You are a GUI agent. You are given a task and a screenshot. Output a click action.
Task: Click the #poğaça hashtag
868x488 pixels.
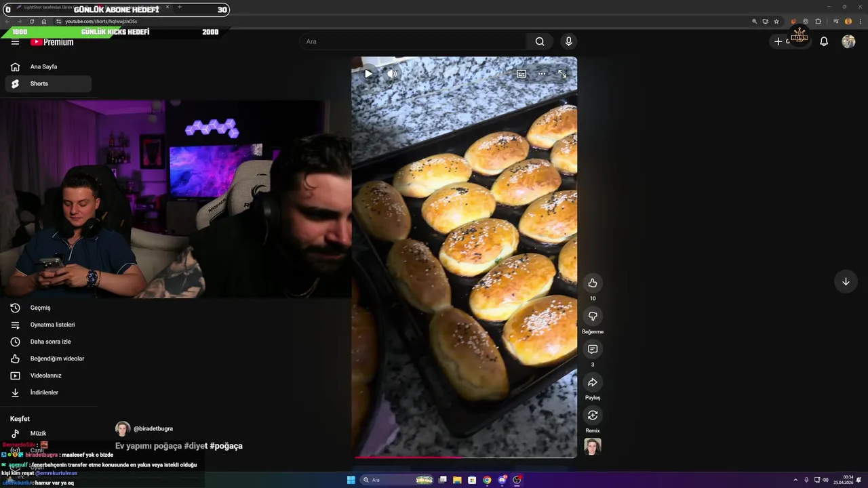point(226,446)
